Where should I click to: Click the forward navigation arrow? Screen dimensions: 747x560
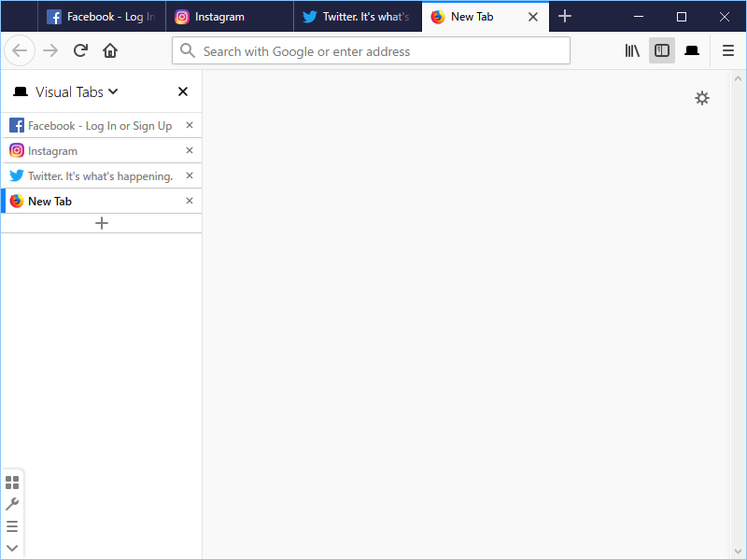click(x=50, y=50)
